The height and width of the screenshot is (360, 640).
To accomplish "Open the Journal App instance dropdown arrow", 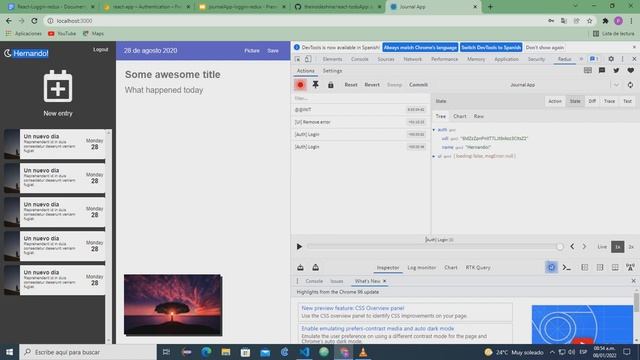I will point(616,85).
